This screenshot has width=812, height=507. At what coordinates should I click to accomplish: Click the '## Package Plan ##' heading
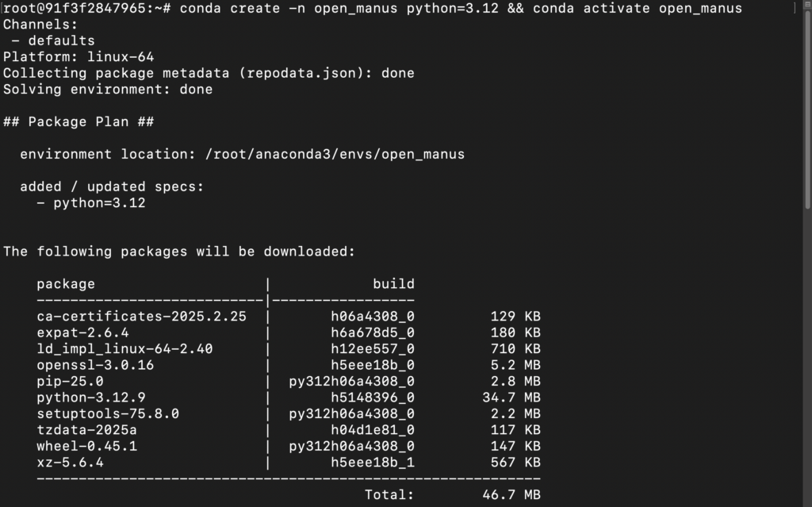[79, 122]
